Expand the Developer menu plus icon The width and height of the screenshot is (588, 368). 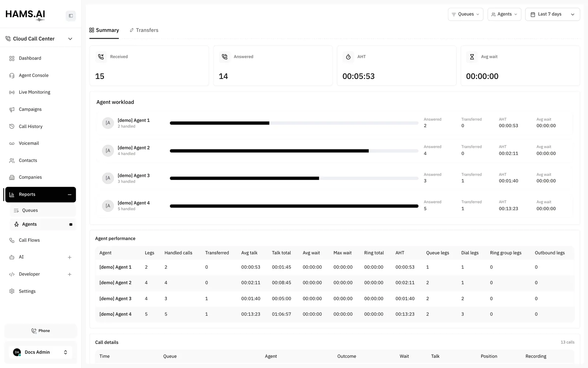pos(69,275)
